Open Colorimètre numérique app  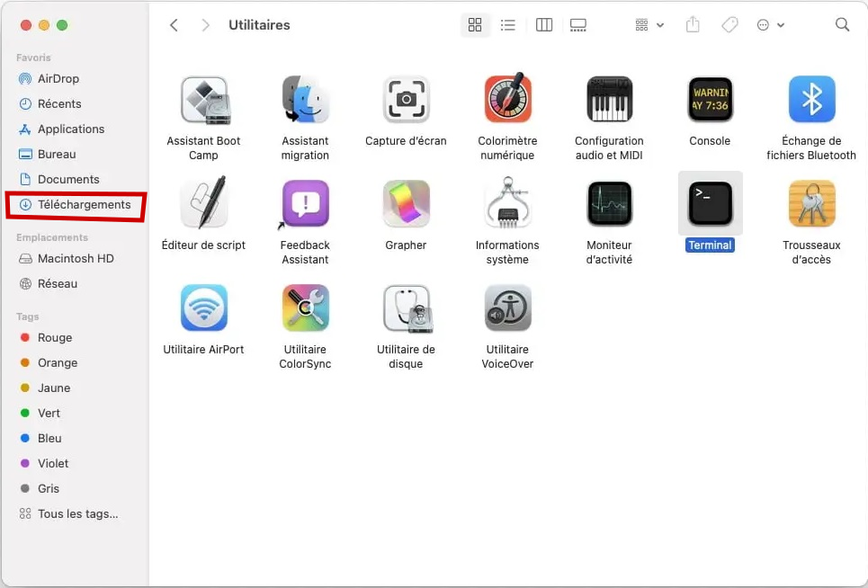507,99
